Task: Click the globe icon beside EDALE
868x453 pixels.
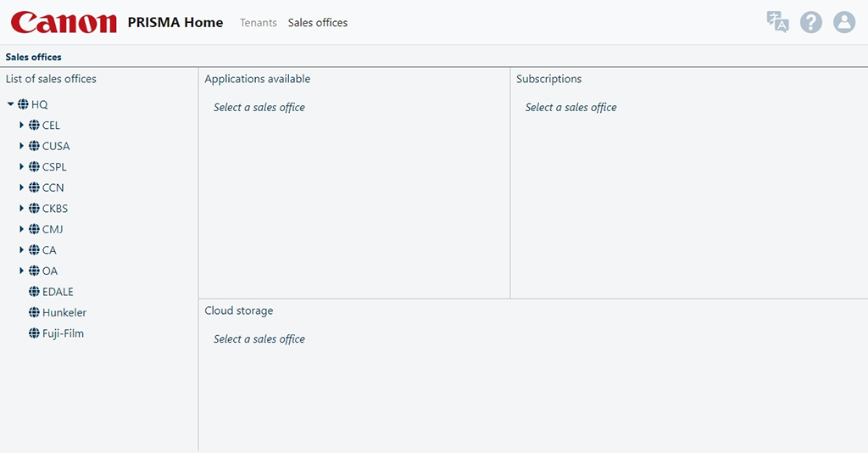Action: point(34,292)
